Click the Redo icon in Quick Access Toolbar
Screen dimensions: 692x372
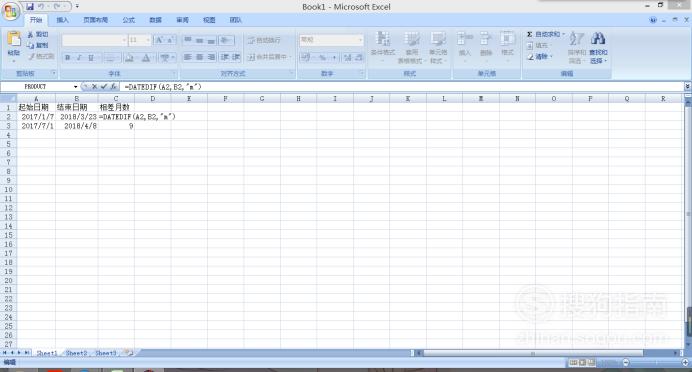(57, 6)
